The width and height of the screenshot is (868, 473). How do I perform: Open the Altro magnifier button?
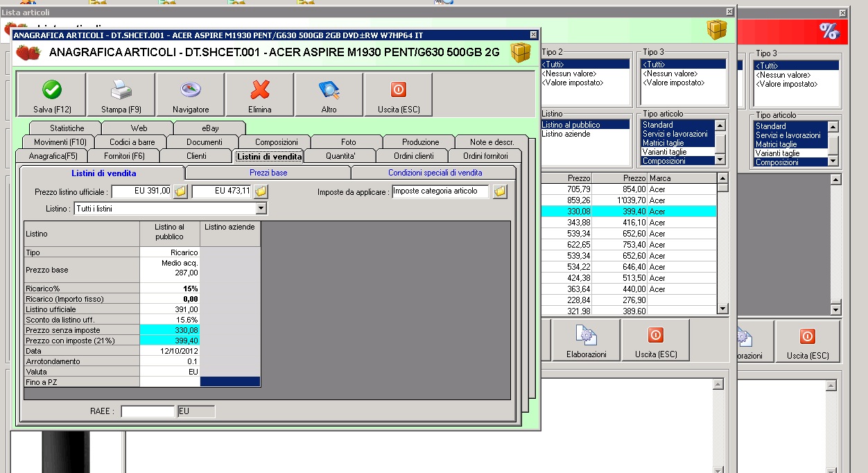[x=329, y=94]
